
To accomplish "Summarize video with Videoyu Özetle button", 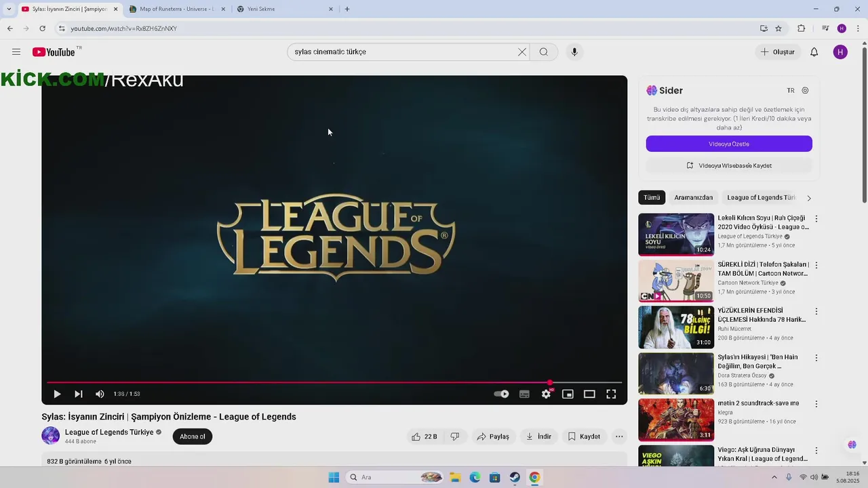I will click(729, 144).
